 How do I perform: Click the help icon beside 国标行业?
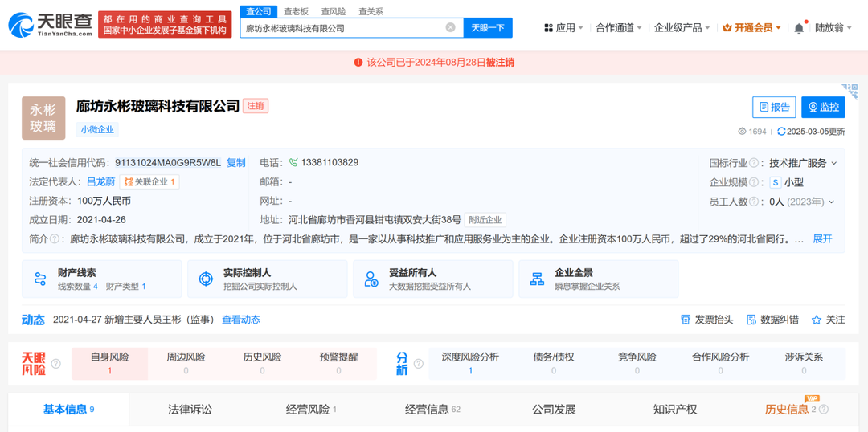click(x=753, y=163)
